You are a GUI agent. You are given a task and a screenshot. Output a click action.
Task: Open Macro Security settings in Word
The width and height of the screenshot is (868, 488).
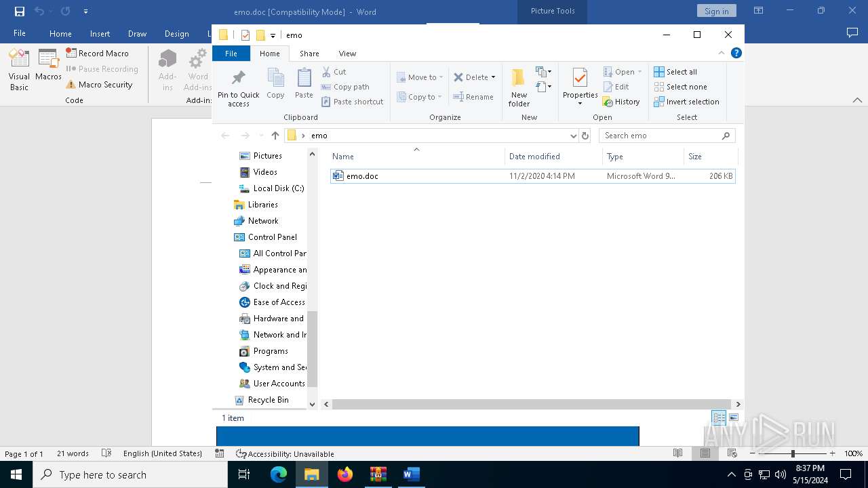coord(99,85)
